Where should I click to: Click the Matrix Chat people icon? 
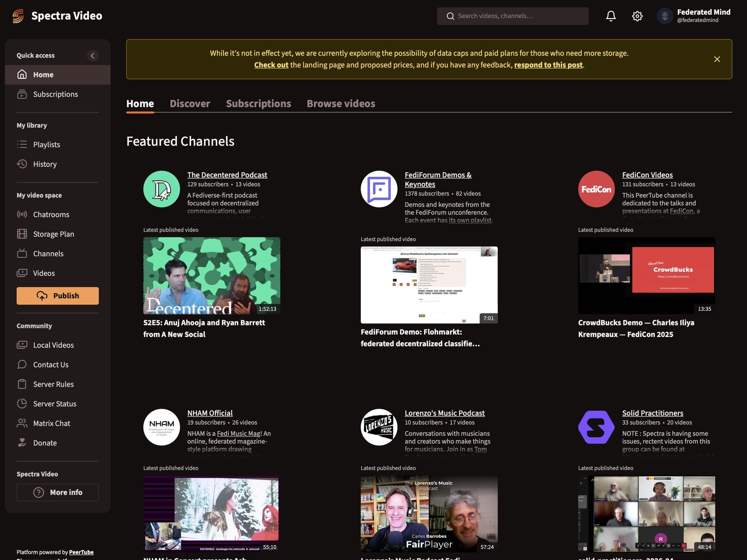click(22, 423)
